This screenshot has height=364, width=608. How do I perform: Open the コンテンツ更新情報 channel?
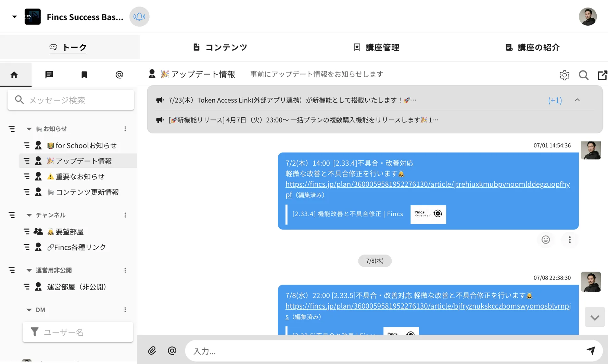point(84,192)
